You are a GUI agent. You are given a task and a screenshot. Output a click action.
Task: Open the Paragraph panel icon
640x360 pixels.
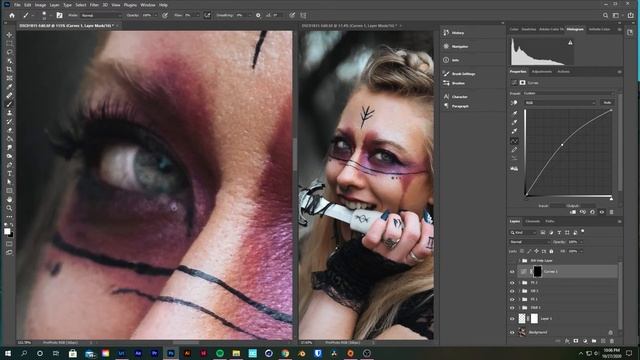coord(446,106)
